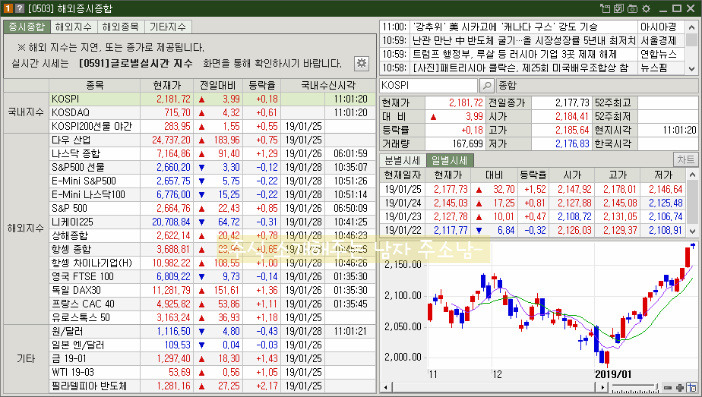Click the chart zoom in plus icon
The width and height of the screenshot is (702, 397).
[680, 388]
